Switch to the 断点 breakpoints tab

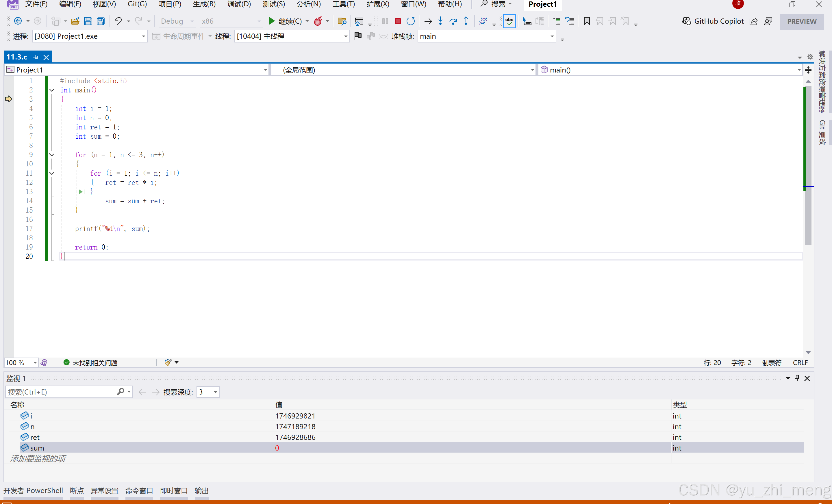tap(77, 490)
